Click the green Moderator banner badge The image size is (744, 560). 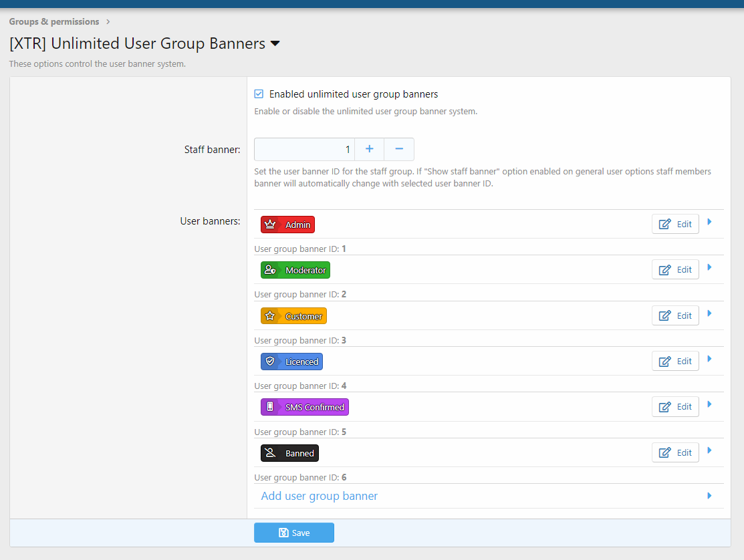pyautogui.click(x=295, y=270)
